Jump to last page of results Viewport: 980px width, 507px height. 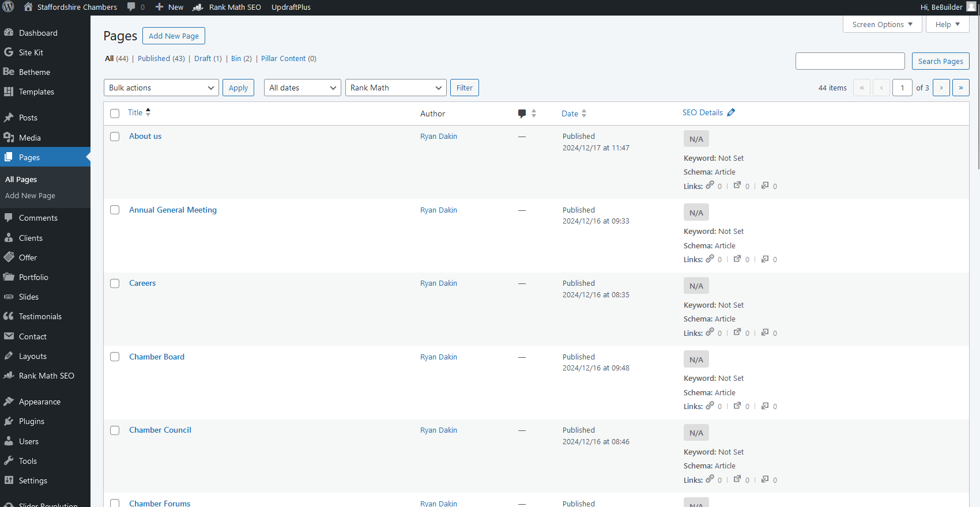961,88
